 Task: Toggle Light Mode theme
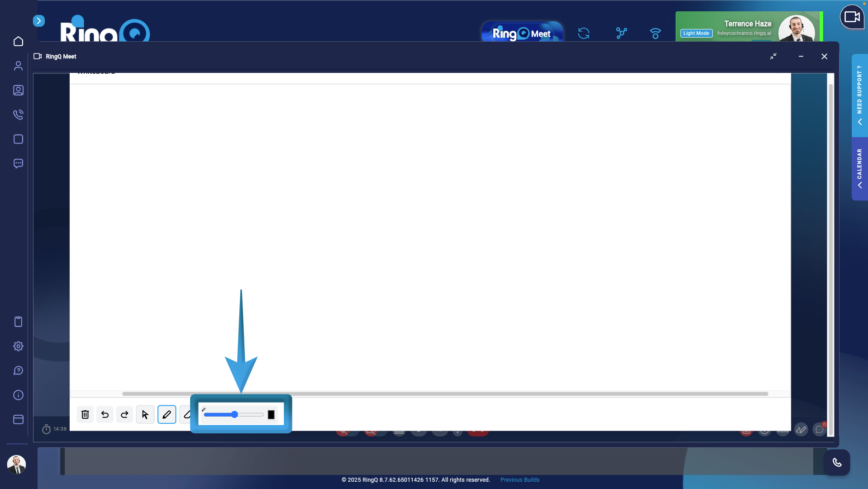coord(696,33)
